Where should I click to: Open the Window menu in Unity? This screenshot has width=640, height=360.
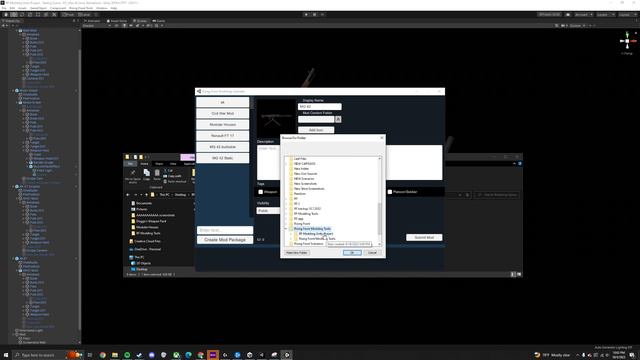[102, 8]
